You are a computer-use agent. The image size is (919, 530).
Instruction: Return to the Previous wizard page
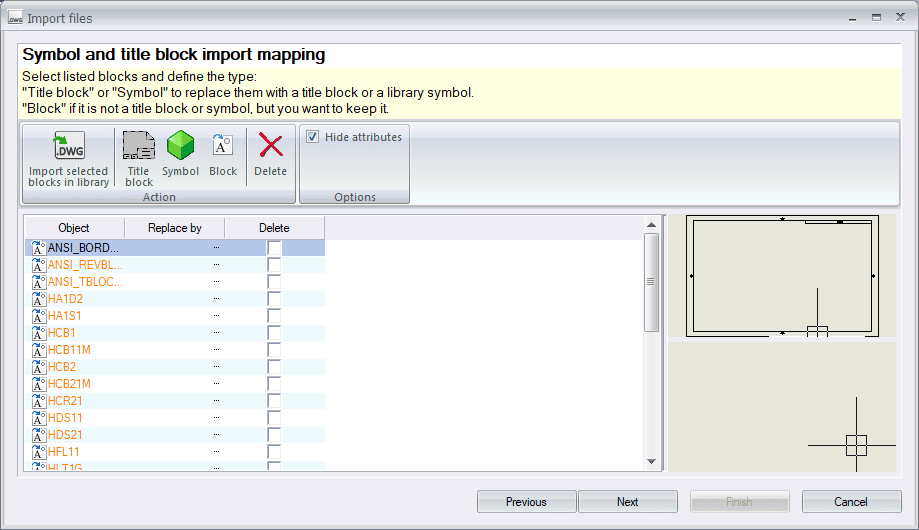pos(526,502)
